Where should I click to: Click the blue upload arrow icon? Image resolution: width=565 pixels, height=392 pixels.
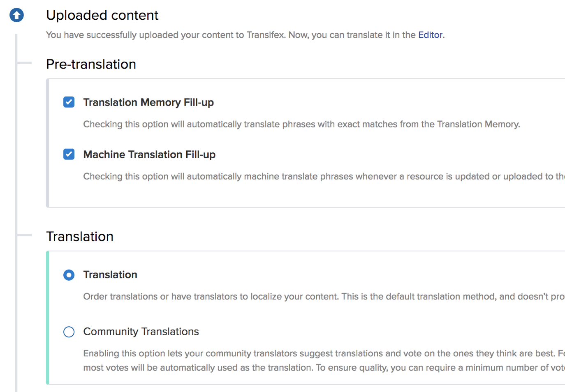click(16, 15)
